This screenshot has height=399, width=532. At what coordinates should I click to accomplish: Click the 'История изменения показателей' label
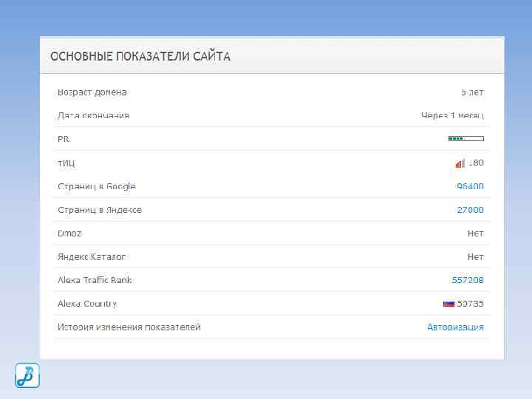coord(129,327)
